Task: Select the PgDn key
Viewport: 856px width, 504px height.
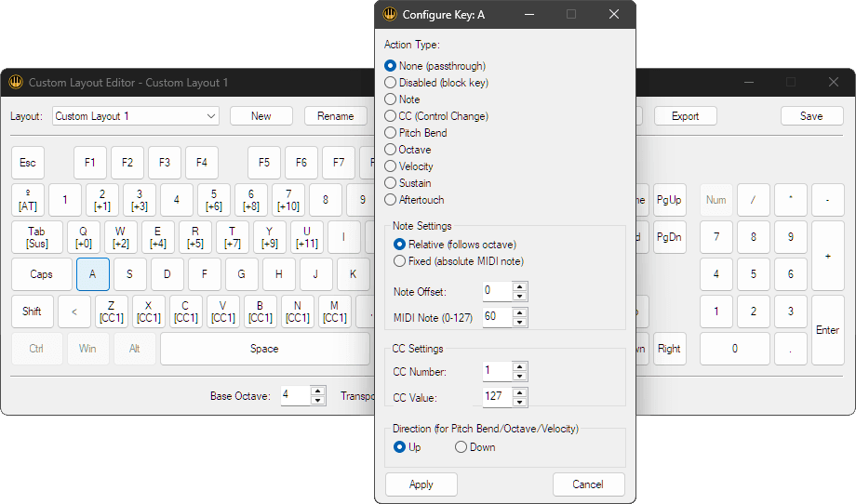Action: tap(669, 237)
